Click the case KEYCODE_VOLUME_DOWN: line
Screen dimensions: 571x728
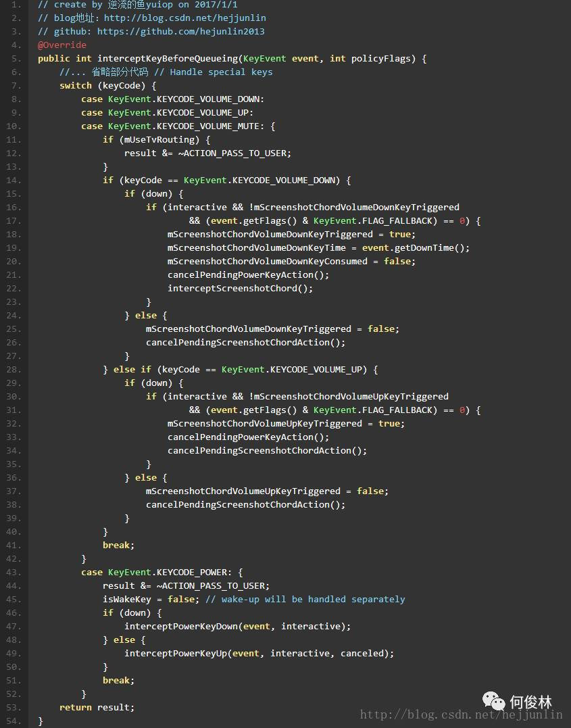click(173, 99)
